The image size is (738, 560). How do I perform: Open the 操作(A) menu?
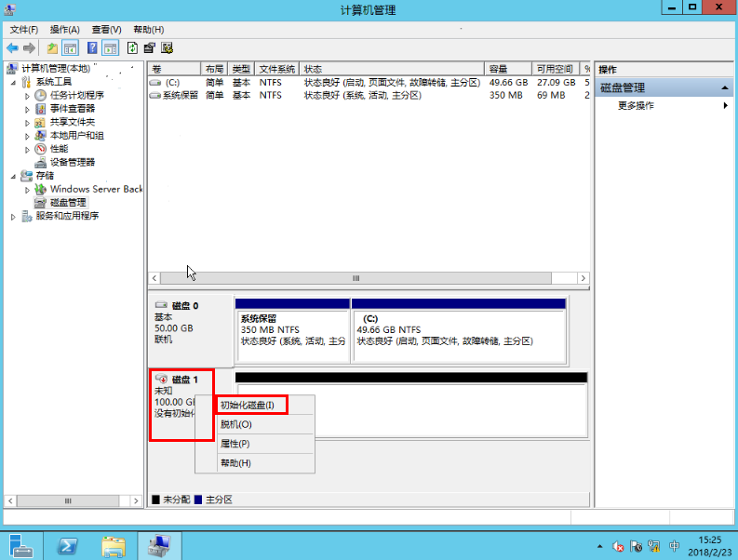(x=65, y=30)
